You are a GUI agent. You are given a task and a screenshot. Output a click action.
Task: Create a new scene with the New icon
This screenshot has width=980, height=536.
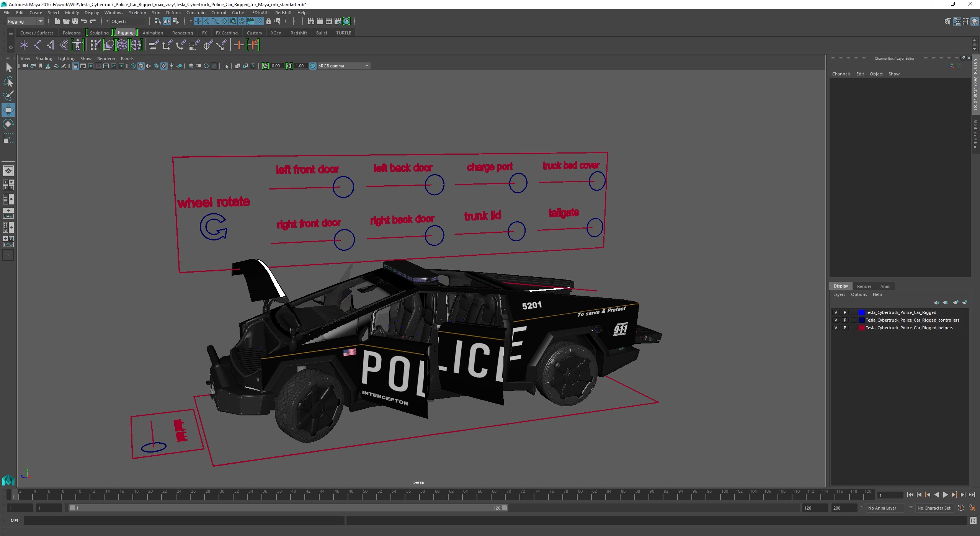click(x=57, y=21)
